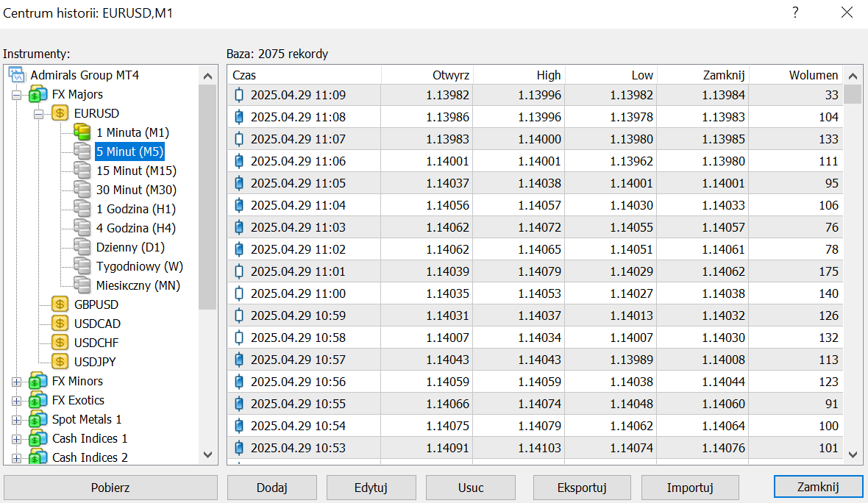The width and height of the screenshot is (868, 503).
Task: Click the 1.14079 high value at 11:01
Action: [x=540, y=271]
